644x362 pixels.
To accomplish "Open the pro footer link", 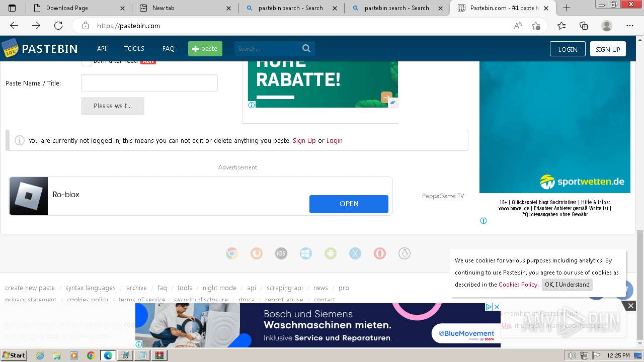I will [x=344, y=288].
